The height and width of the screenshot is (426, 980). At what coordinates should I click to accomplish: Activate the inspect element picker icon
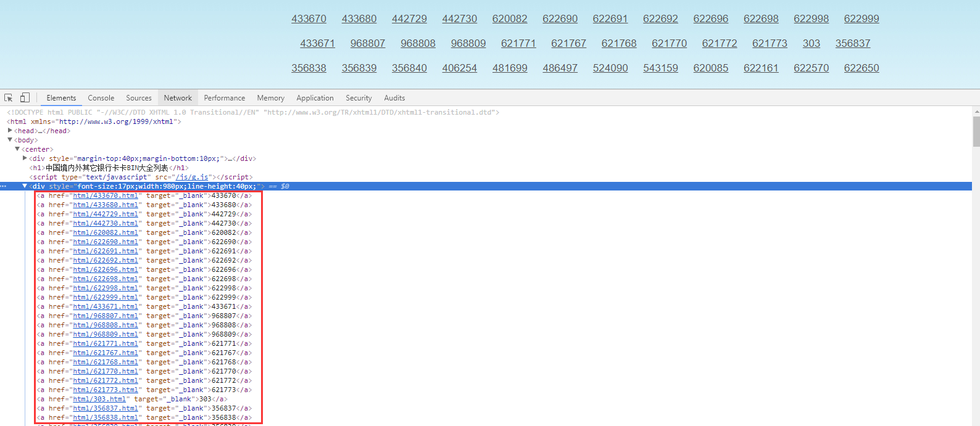point(9,97)
